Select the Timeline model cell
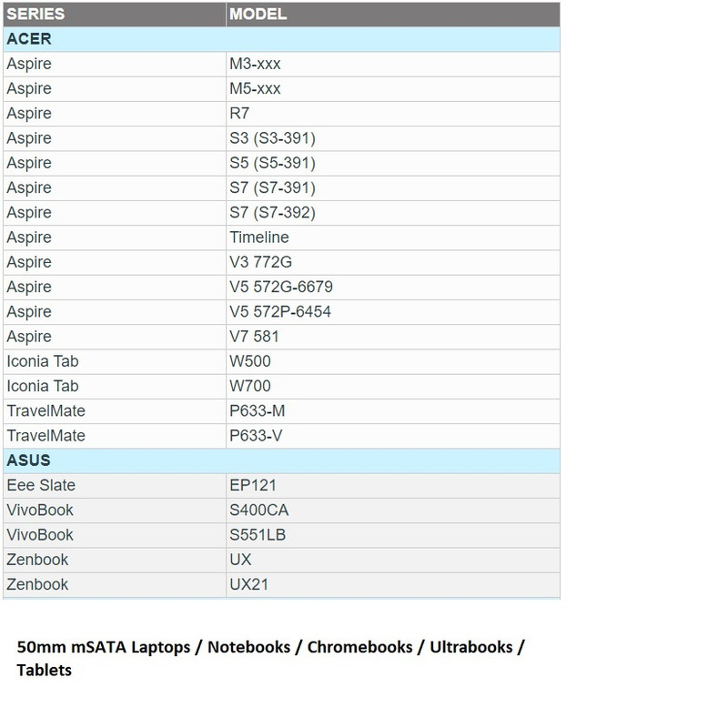This screenshot has height=728, width=728. click(x=259, y=238)
